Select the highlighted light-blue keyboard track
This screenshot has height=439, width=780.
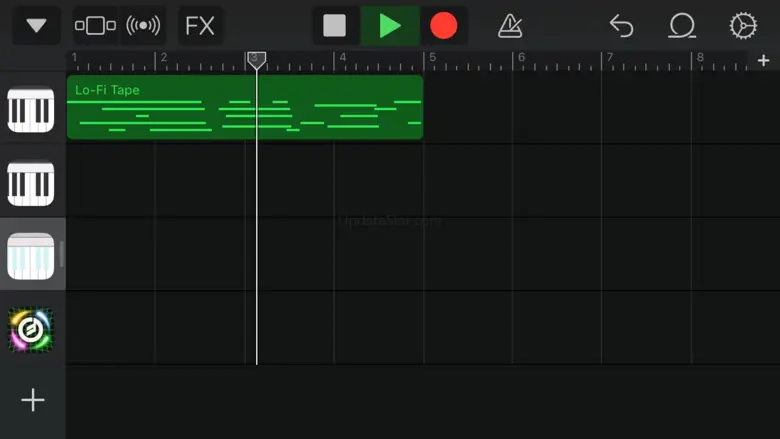pos(31,256)
